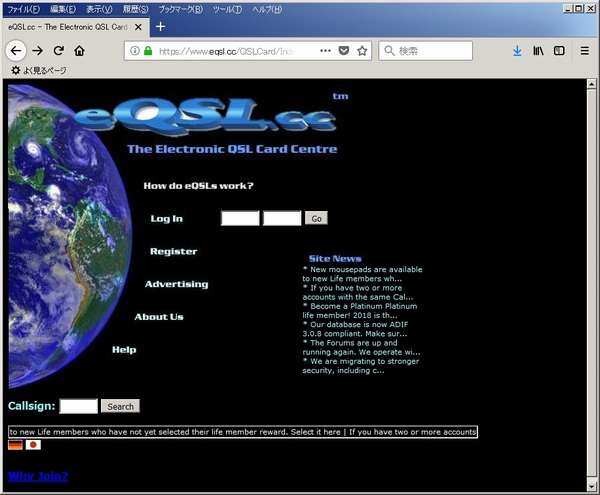Click the scrollbar down arrow
The image size is (600, 495).
(592, 487)
